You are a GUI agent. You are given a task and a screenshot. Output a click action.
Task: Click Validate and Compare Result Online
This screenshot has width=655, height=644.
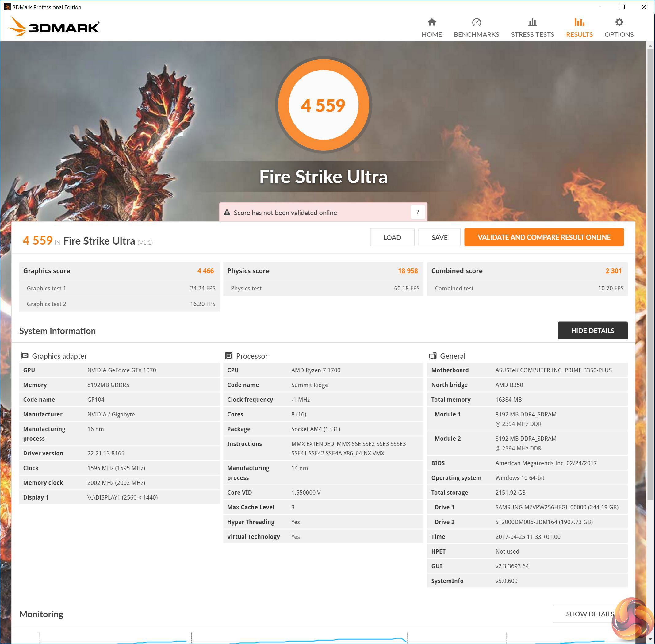(x=543, y=237)
